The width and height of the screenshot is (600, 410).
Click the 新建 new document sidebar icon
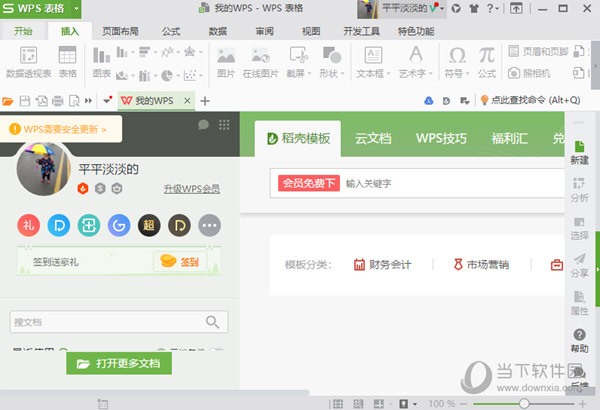(x=579, y=153)
